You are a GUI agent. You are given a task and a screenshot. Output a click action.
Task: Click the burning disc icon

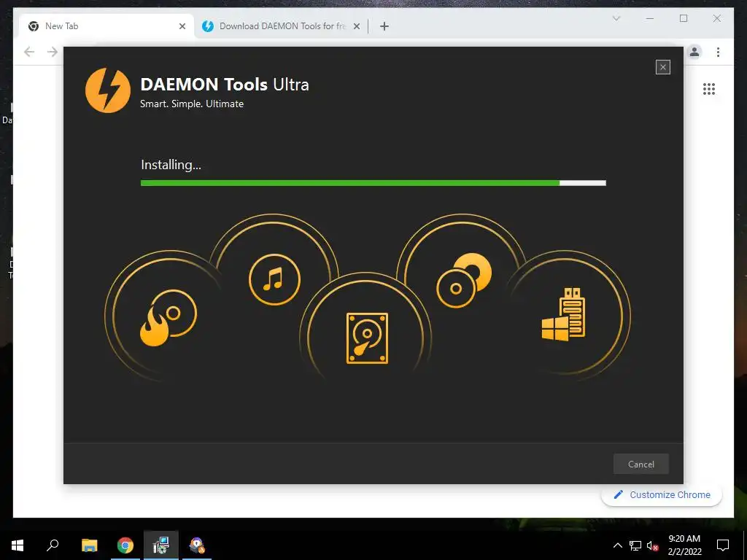(x=169, y=317)
